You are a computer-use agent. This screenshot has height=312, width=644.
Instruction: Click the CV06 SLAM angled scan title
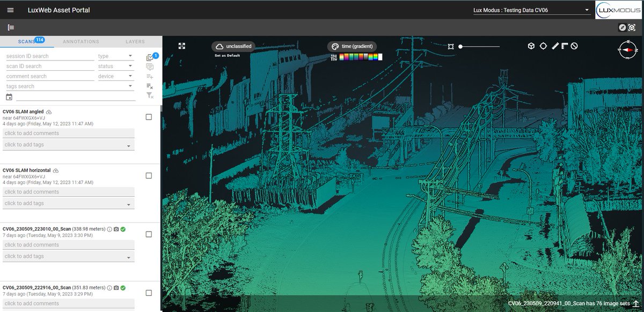(23, 112)
